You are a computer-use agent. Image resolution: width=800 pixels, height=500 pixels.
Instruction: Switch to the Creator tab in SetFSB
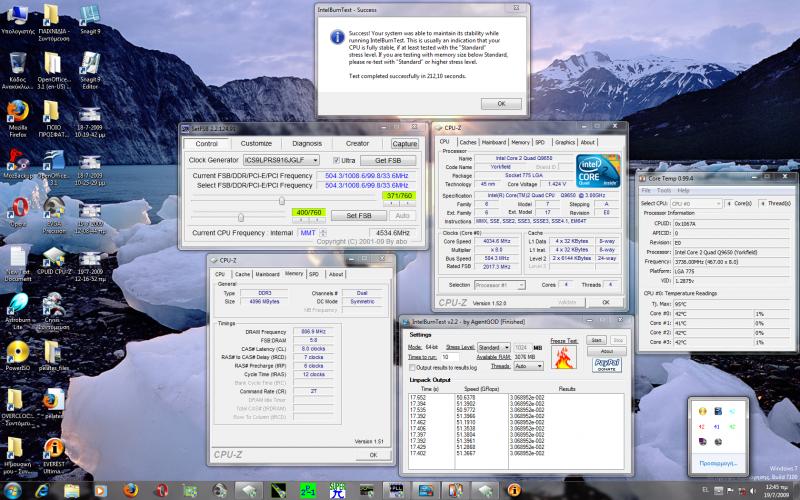point(357,143)
